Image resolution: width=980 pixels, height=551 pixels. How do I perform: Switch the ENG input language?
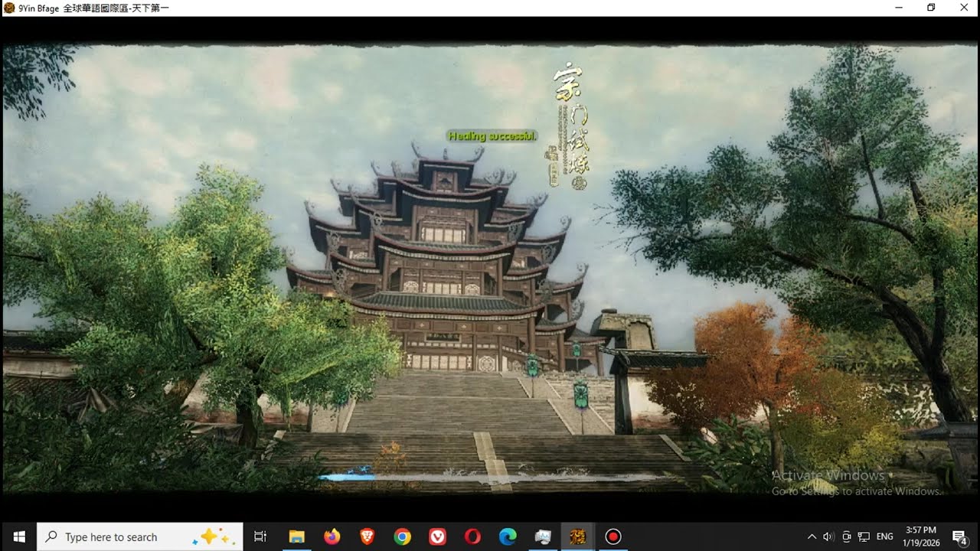tap(885, 536)
